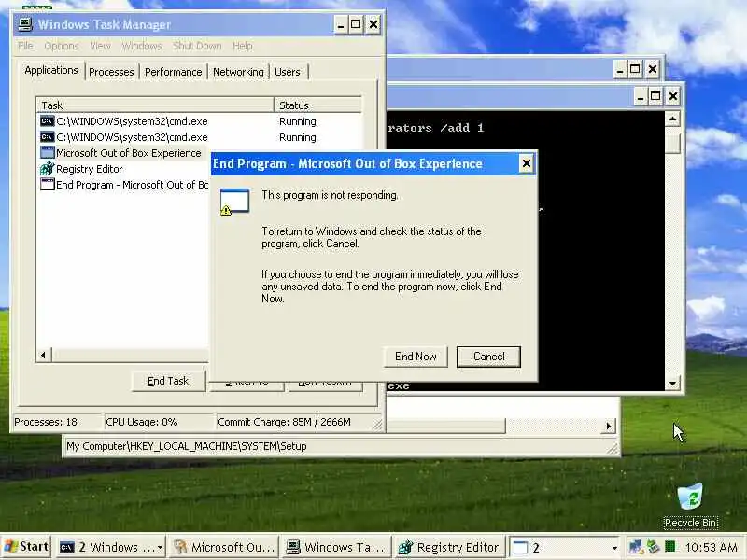Image resolution: width=747 pixels, height=560 pixels.
Task: Select the Applications tab
Action: [x=51, y=70]
